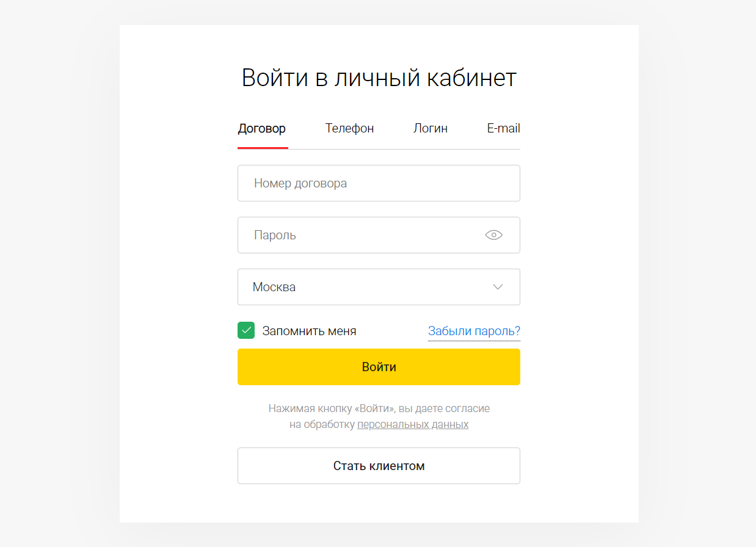Click the chevron arrow in the city selector
This screenshot has width=756, height=547.
498,287
